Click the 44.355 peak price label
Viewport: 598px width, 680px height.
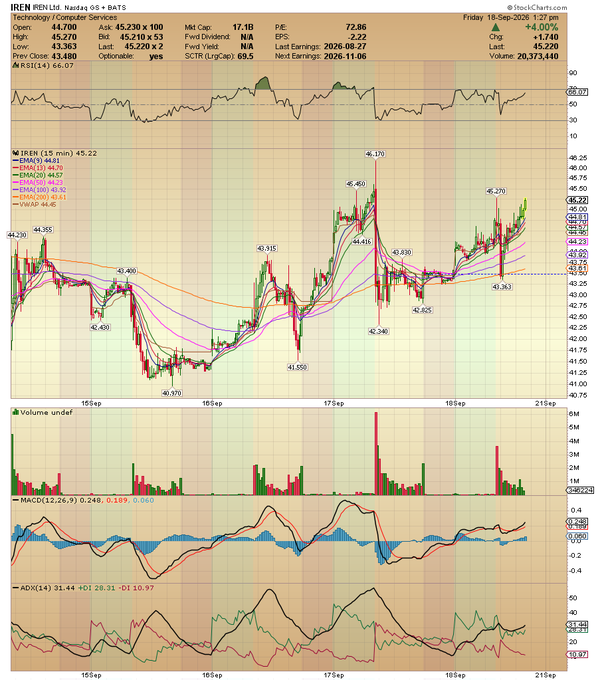tap(43, 229)
